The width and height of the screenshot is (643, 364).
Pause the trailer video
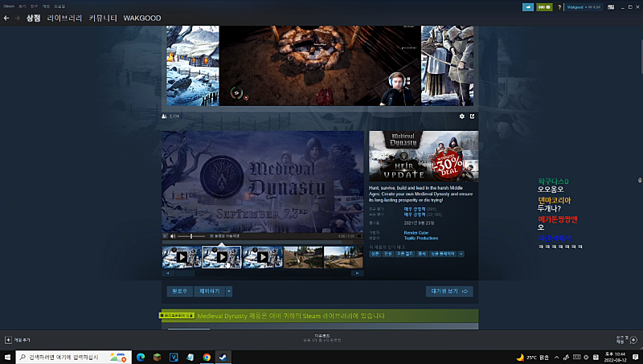pos(166,236)
